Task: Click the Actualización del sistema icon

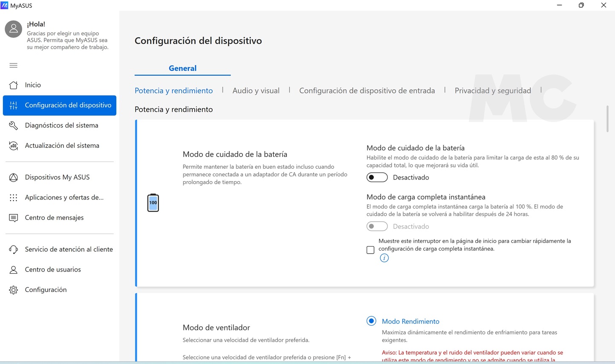Action: click(14, 146)
